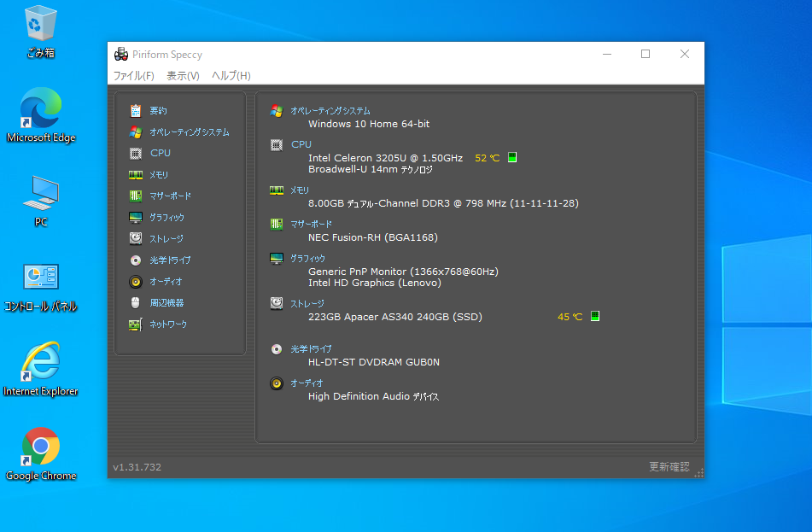Image resolution: width=812 pixels, height=532 pixels.
Task: Click the graphics monitor icon in summary panel
Action: (x=277, y=259)
